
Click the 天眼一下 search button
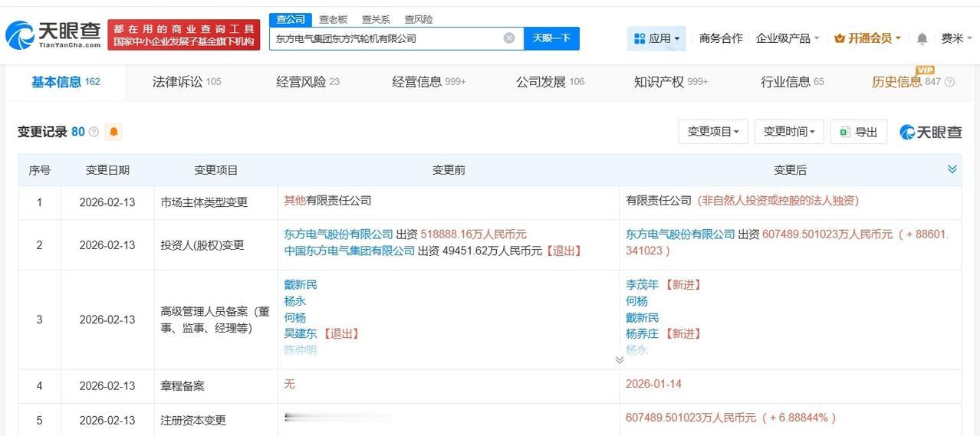tap(551, 38)
